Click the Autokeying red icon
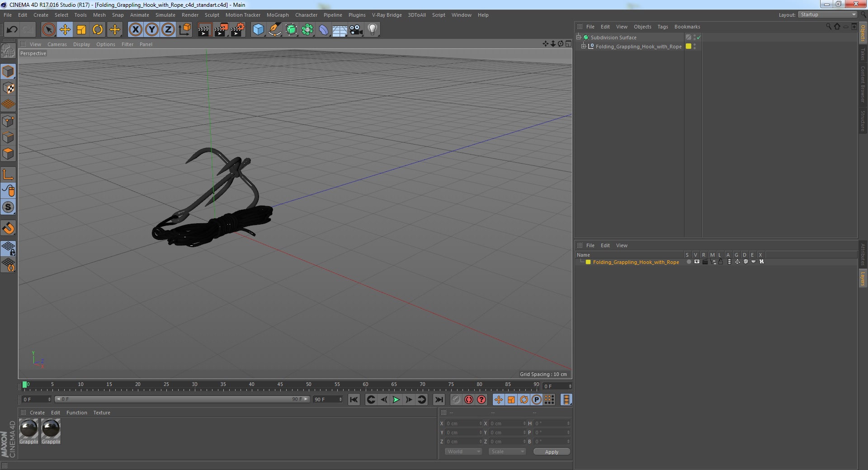Viewport: 868px width, 470px height. (x=469, y=399)
